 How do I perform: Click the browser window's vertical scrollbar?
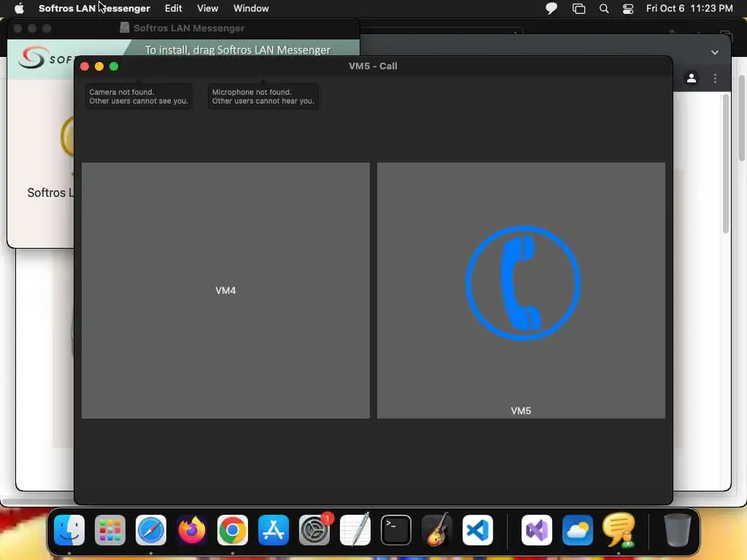tap(726, 163)
